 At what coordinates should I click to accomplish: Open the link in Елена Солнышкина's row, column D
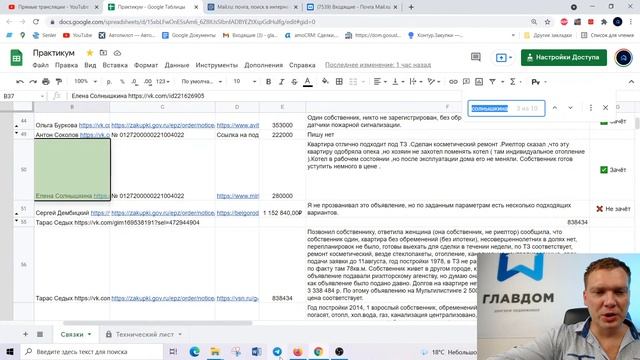(238, 196)
